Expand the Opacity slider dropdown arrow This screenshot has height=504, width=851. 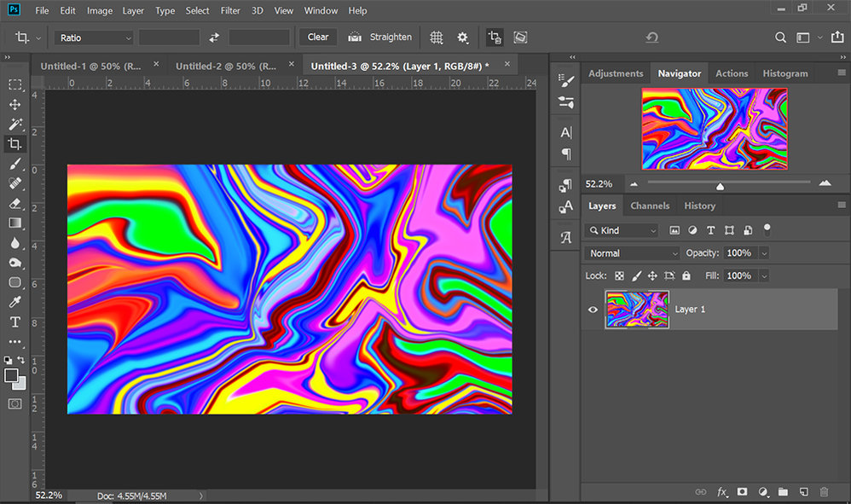[x=763, y=253]
